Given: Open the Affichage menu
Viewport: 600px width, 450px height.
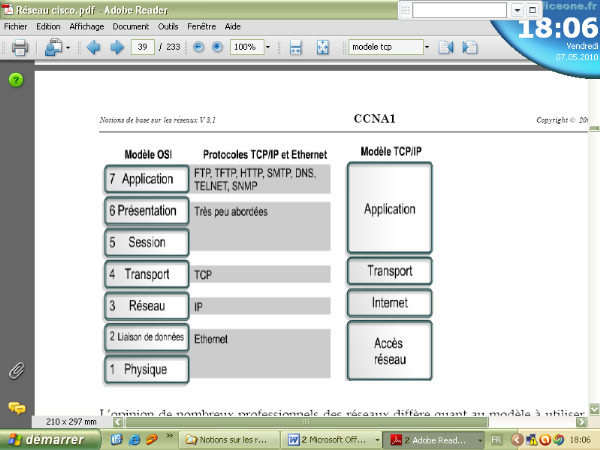Looking at the screenshot, I should [87, 26].
